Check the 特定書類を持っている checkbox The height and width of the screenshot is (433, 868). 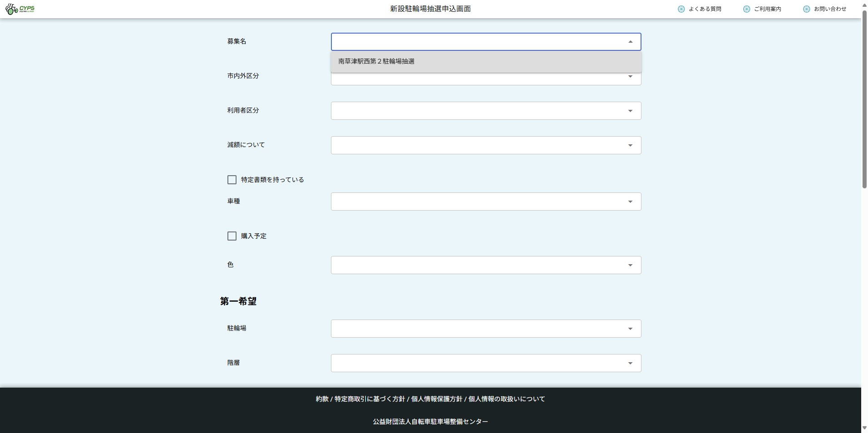[232, 180]
